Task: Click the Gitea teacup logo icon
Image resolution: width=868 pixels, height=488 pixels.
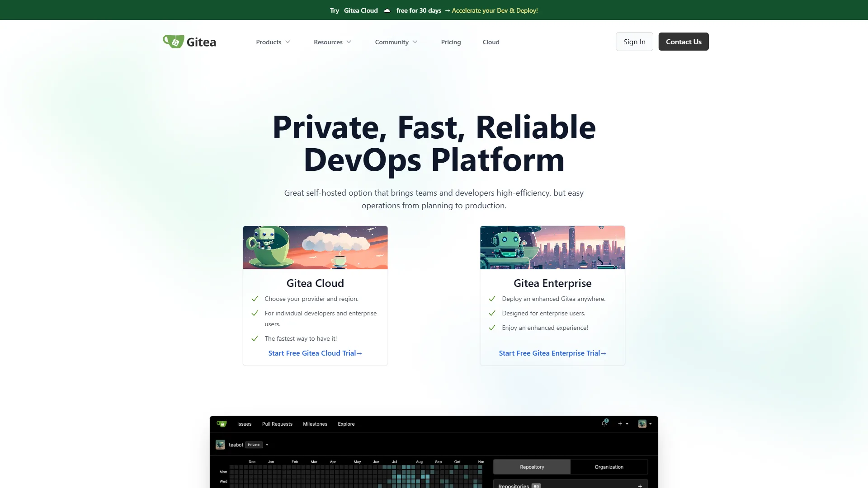Action: (174, 42)
